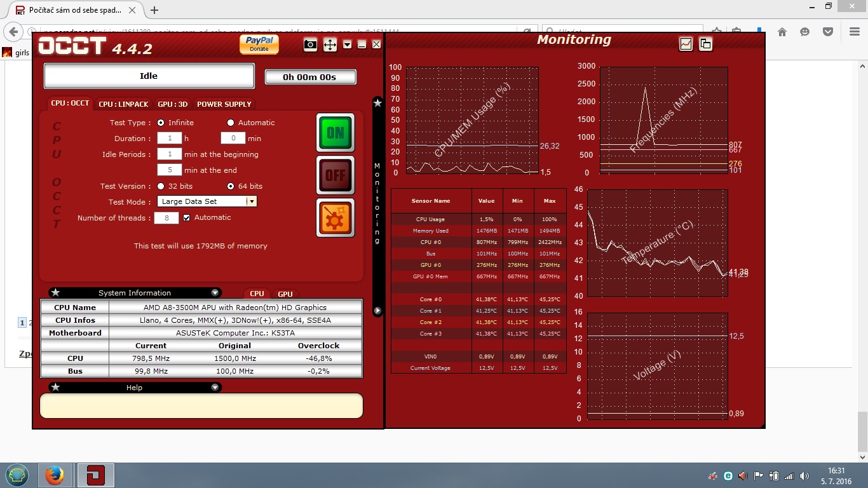
Task: Click the idle minutes at the end field
Action: click(169, 170)
